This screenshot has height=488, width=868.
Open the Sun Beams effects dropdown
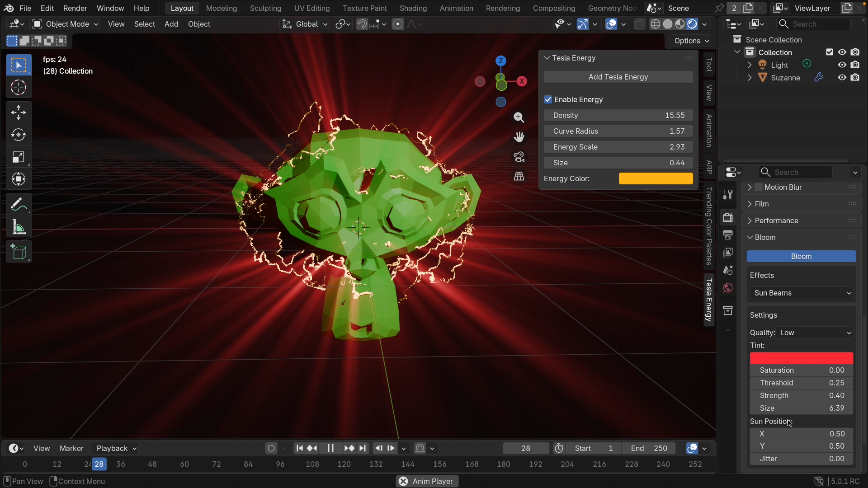[801, 293]
